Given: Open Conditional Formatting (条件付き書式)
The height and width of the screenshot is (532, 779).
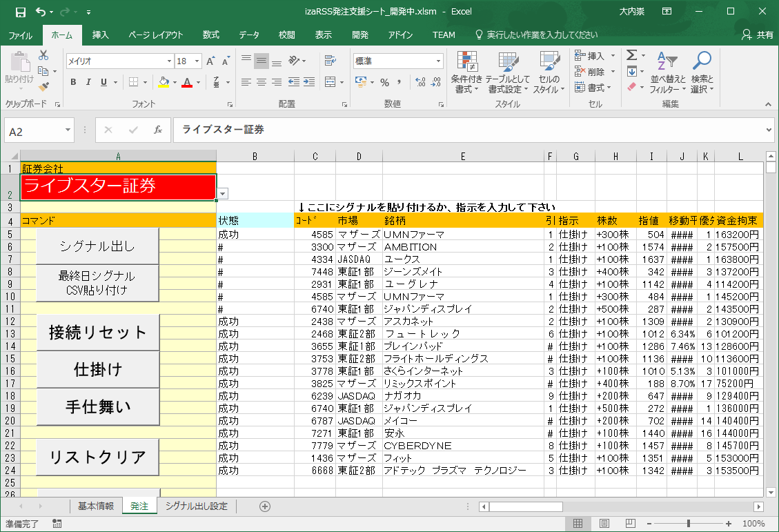Looking at the screenshot, I should point(466,72).
